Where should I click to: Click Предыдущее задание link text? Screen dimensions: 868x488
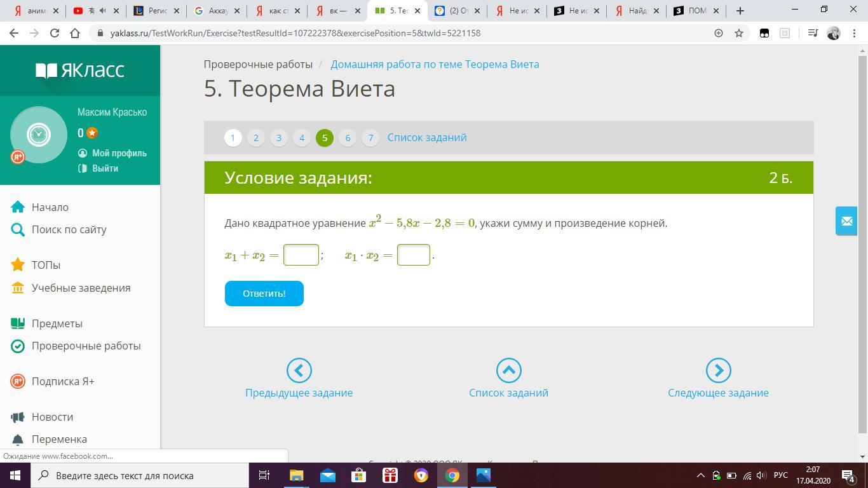click(299, 393)
